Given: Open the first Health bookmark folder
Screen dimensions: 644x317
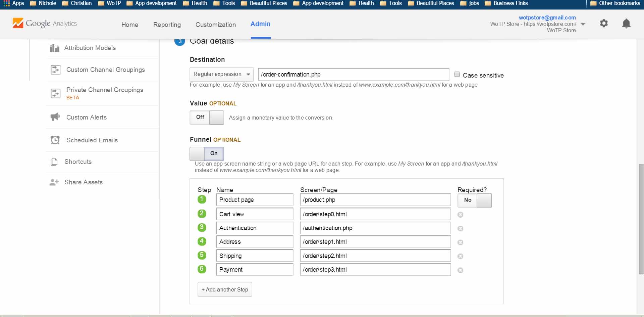Looking at the screenshot, I should point(195,3).
